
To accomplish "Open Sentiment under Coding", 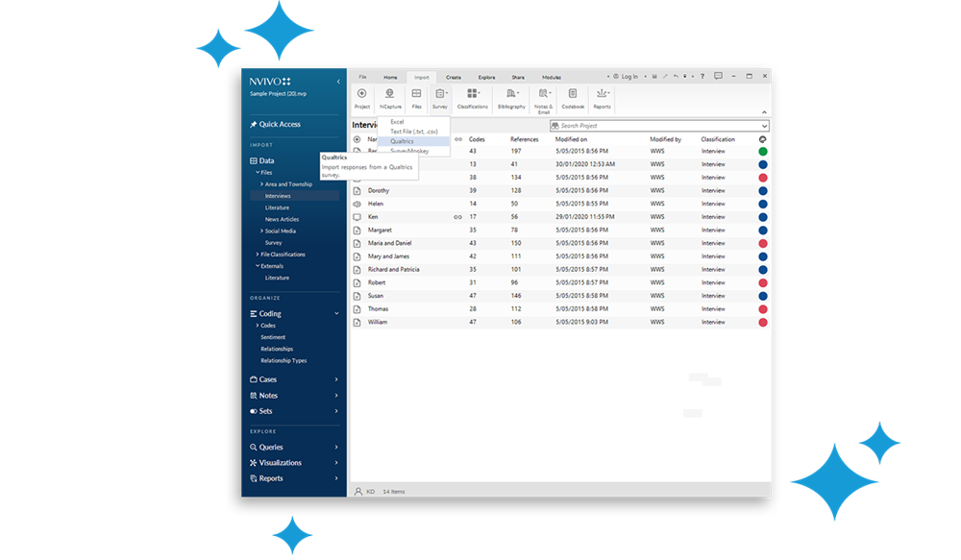I will [x=273, y=337].
